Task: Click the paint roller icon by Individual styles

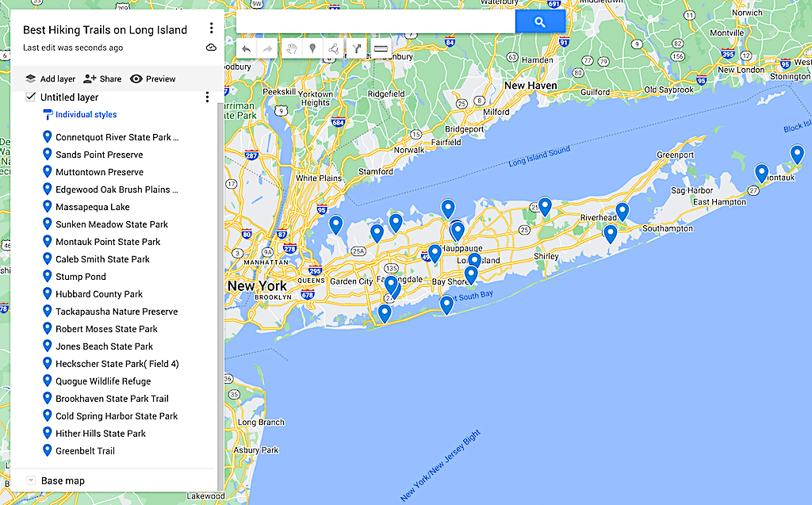Action: pos(48,114)
